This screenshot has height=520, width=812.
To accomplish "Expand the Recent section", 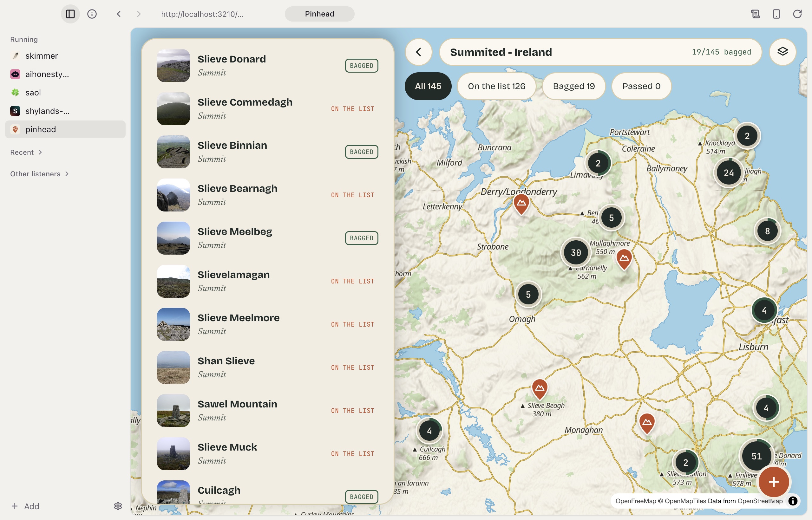I will point(26,152).
